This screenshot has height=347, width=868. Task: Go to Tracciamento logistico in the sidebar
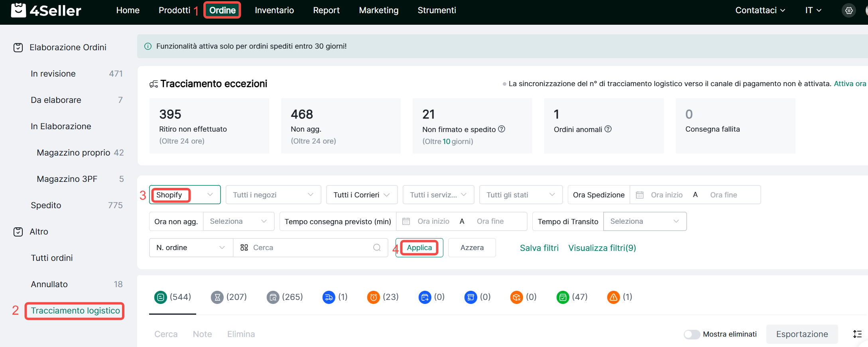click(x=75, y=311)
